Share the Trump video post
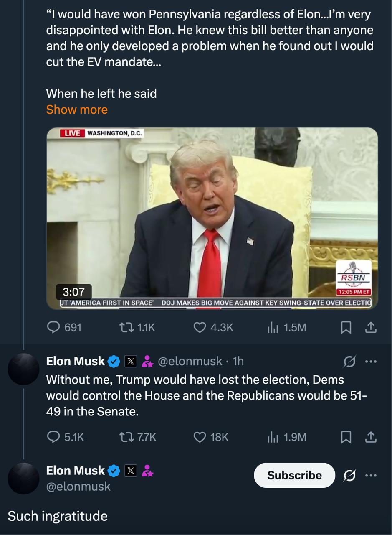Viewport: 392px width, 535px height. [x=371, y=328]
